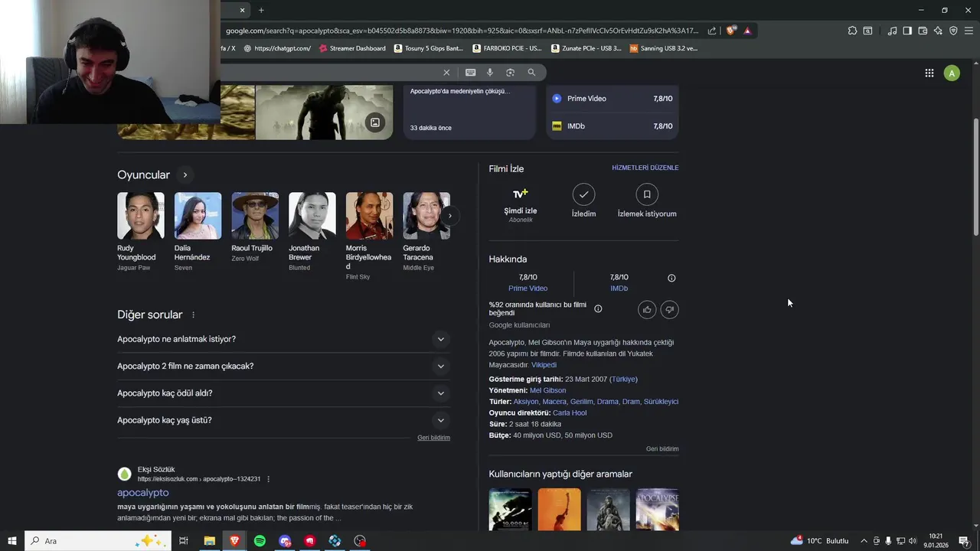The image size is (980, 551).
Task: Open the Carla Hool link
Action: tap(570, 412)
